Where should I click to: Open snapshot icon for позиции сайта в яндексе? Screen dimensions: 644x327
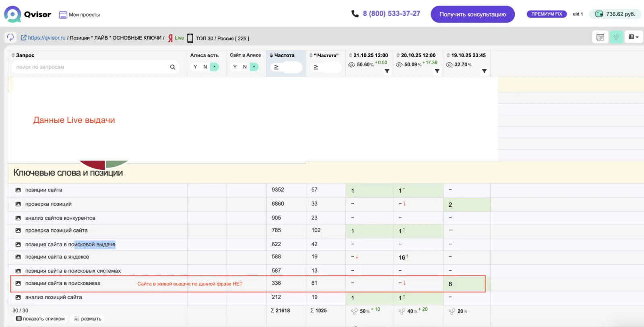pyautogui.click(x=18, y=257)
